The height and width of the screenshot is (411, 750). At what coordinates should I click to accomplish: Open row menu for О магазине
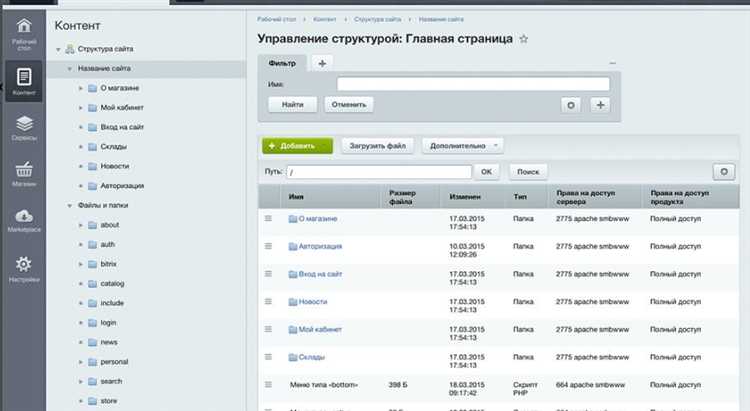[x=268, y=219]
